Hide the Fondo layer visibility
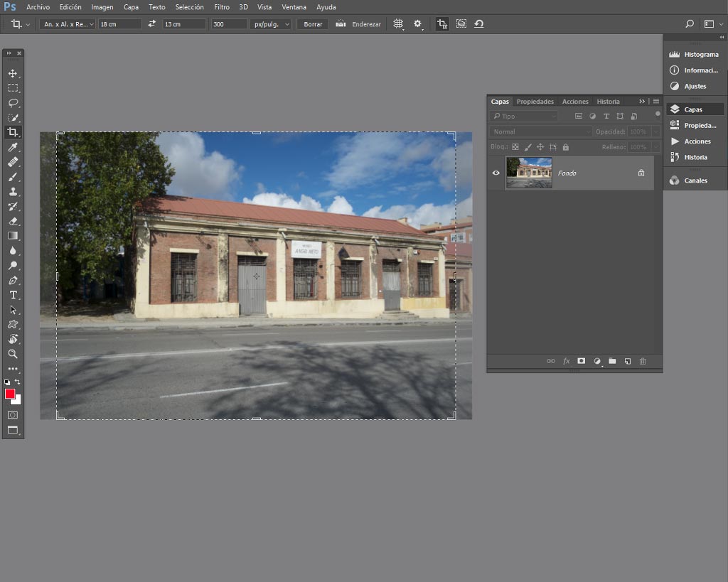Image resolution: width=728 pixels, height=582 pixels. pyautogui.click(x=496, y=173)
